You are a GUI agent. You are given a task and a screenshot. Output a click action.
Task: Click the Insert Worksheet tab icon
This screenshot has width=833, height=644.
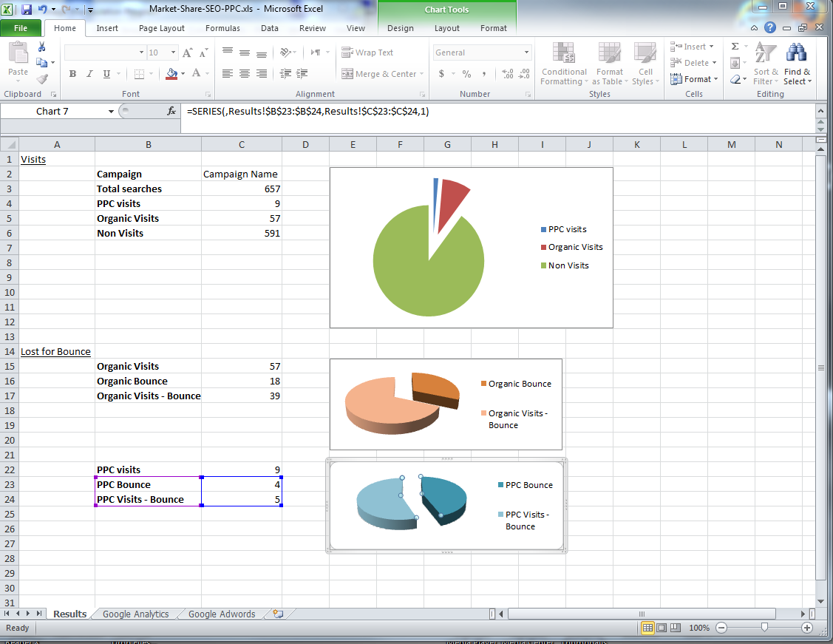[278, 614]
